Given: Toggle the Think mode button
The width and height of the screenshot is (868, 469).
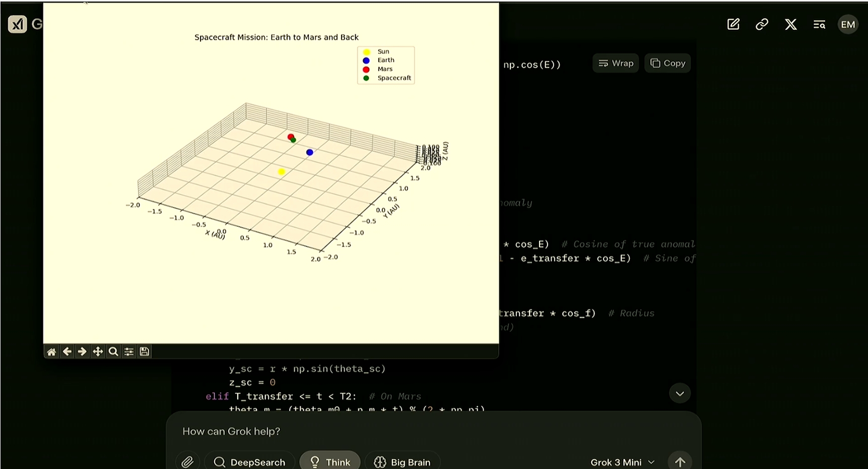Looking at the screenshot, I should (x=329, y=461).
